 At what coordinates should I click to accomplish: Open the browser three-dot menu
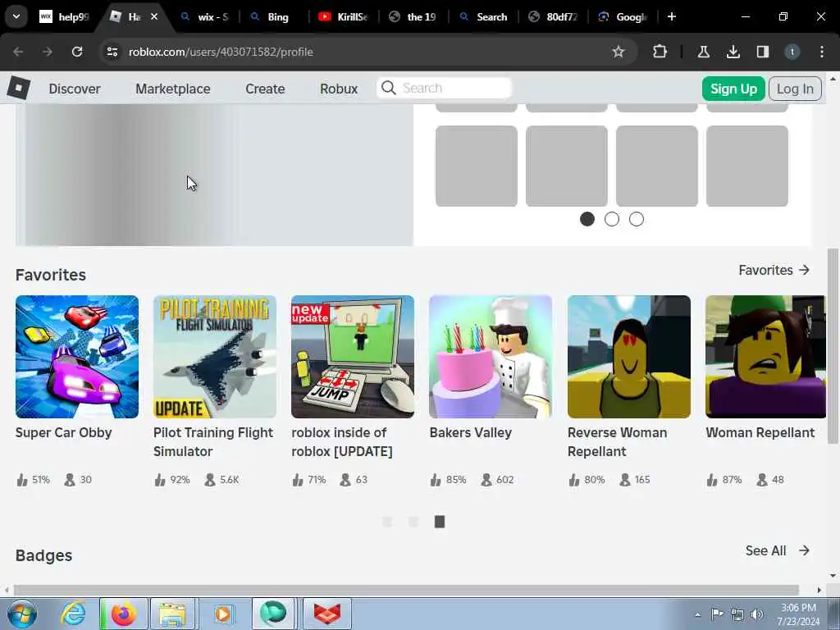pyautogui.click(x=822, y=52)
